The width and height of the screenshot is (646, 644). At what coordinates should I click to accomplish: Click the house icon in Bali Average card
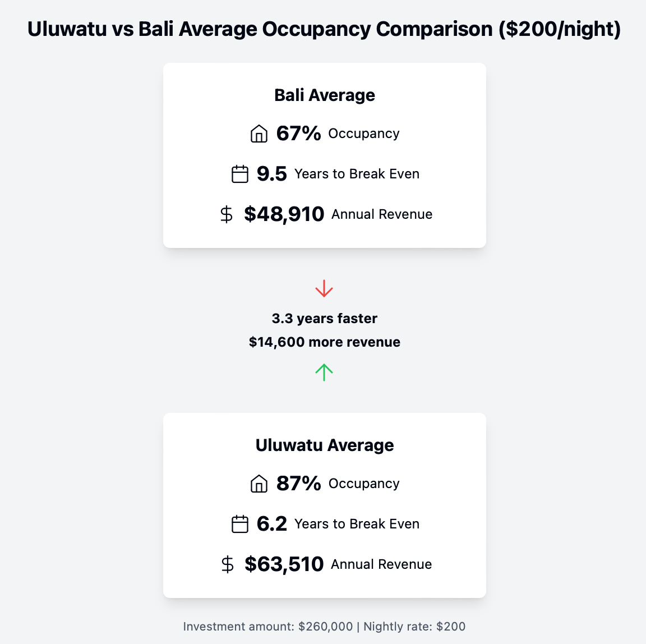click(259, 134)
